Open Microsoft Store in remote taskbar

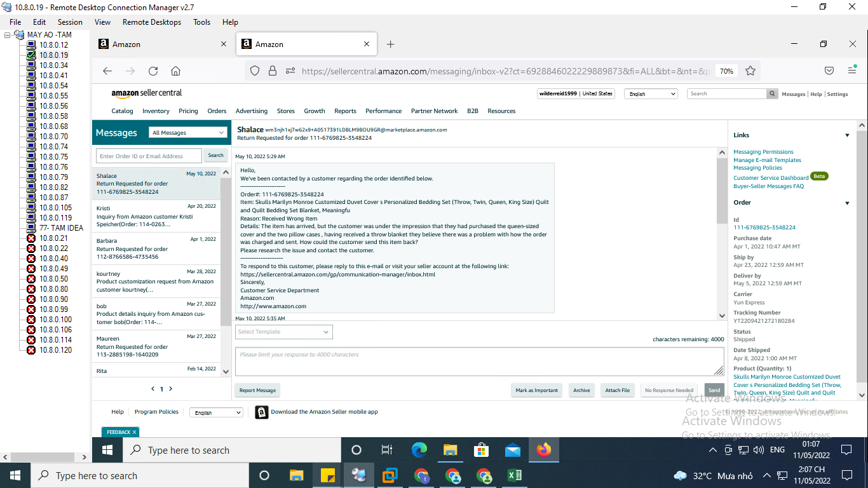482,450
